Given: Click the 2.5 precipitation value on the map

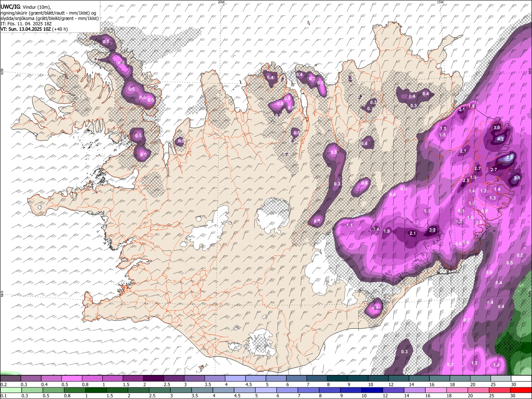Looking at the screenshot, I should click(x=466, y=180).
